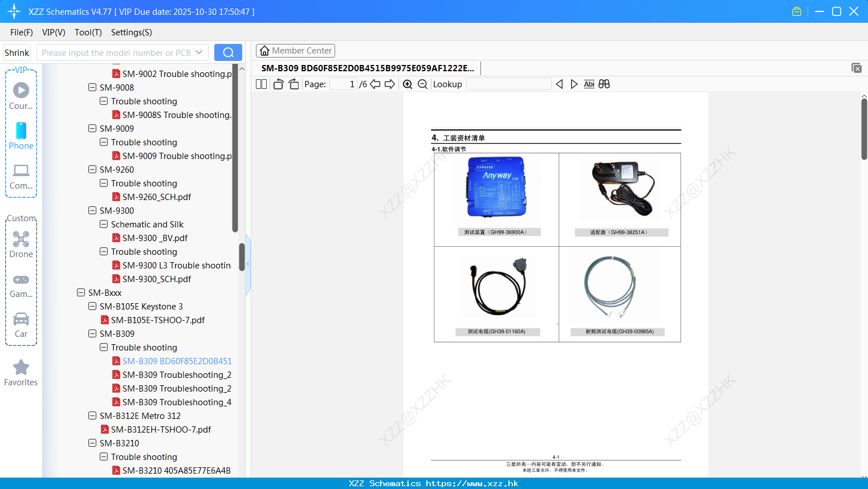This screenshot has height=489, width=868.
Task: Collapse Schematic and Silk folder
Action: [104, 224]
